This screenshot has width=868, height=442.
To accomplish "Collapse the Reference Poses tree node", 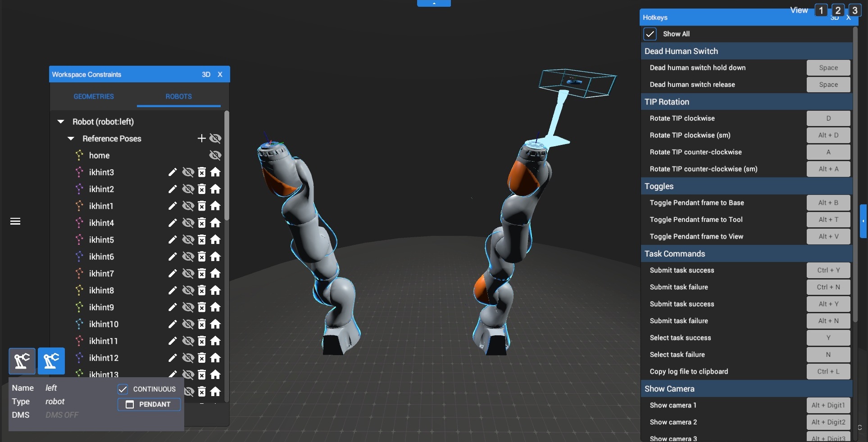I will click(x=71, y=139).
